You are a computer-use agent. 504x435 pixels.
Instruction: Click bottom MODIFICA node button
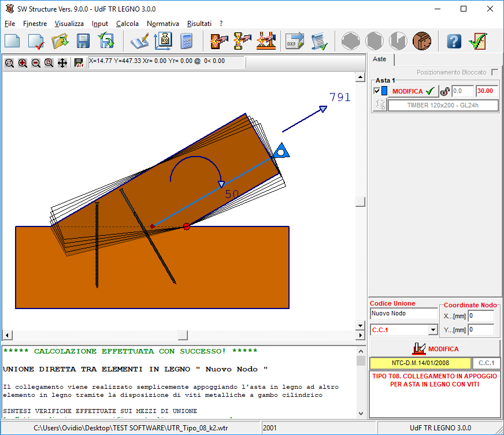[436, 348]
